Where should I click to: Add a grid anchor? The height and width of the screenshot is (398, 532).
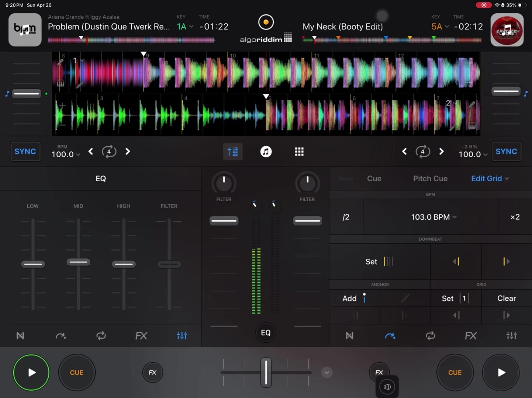click(354, 298)
